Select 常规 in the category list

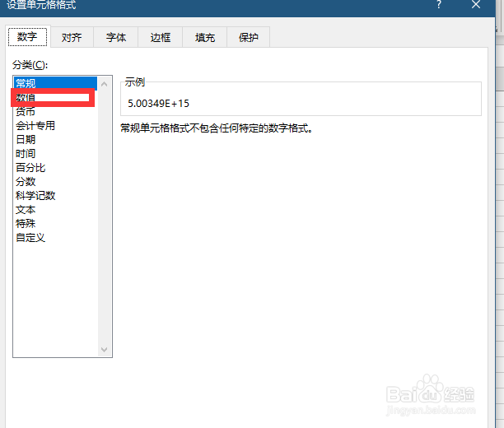point(55,83)
